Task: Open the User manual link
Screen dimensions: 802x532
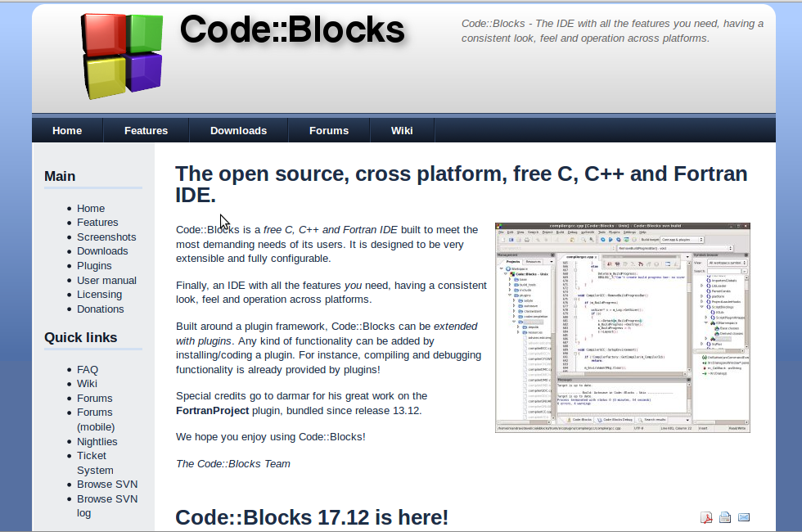Action: pyautogui.click(x=106, y=280)
